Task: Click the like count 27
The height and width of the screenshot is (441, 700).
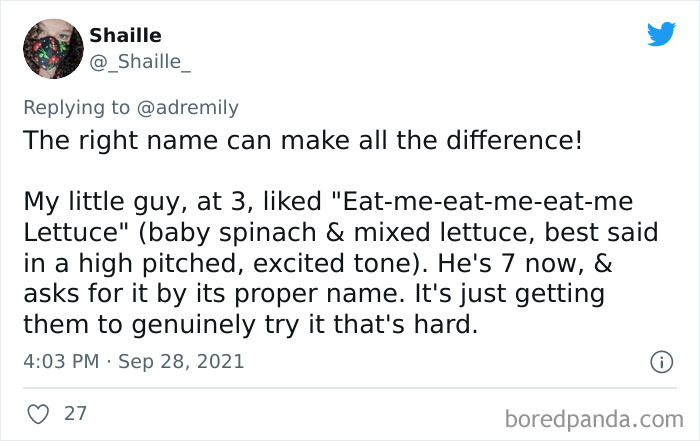Action: 75,412
